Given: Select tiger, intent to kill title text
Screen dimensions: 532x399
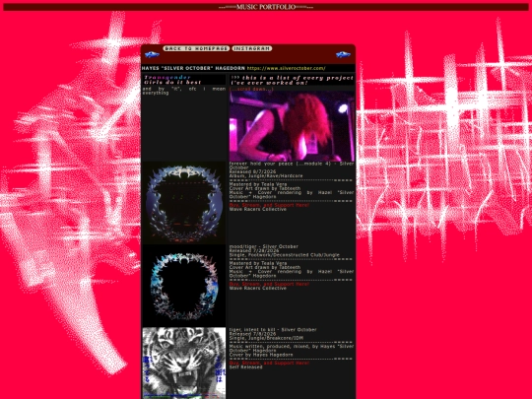Looking at the screenshot, I should [273, 330].
